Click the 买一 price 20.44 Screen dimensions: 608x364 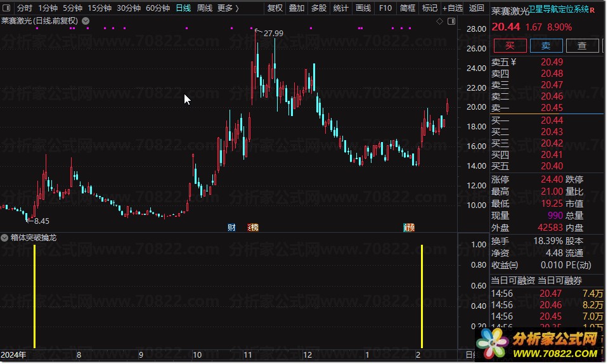coord(552,120)
